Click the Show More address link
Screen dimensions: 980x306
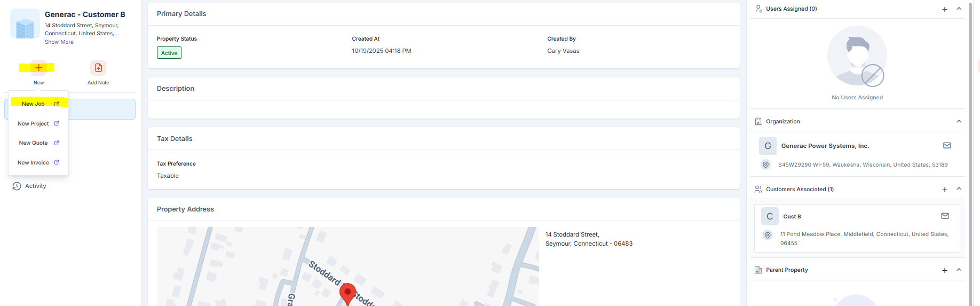[x=59, y=42]
